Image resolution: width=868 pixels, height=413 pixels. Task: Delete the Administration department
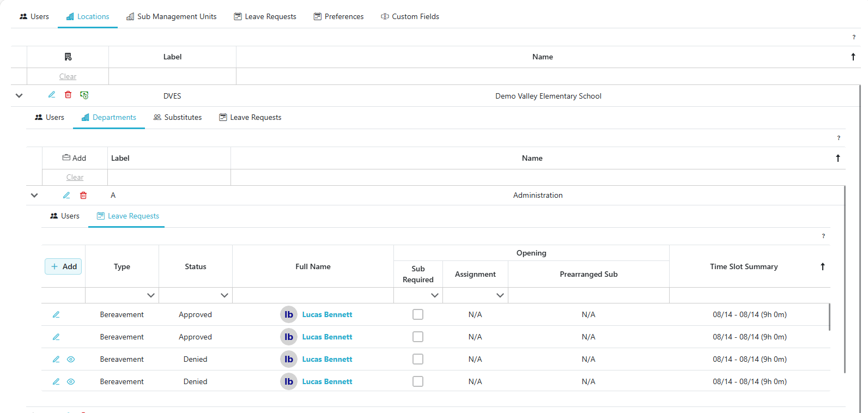[x=83, y=195]
